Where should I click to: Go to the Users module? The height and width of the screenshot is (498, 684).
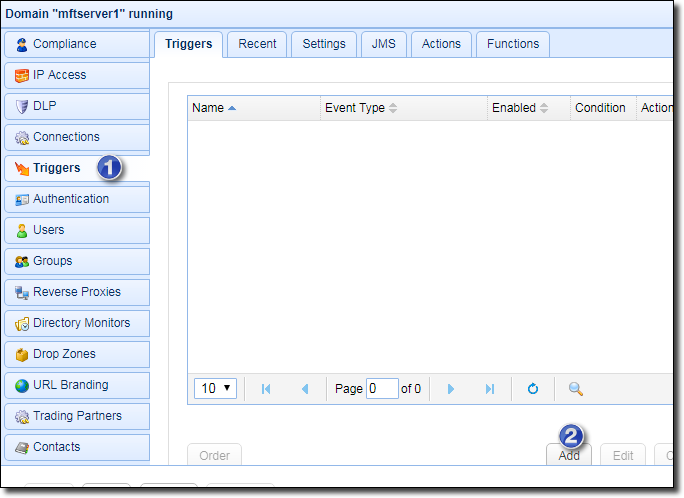(76, 230)
